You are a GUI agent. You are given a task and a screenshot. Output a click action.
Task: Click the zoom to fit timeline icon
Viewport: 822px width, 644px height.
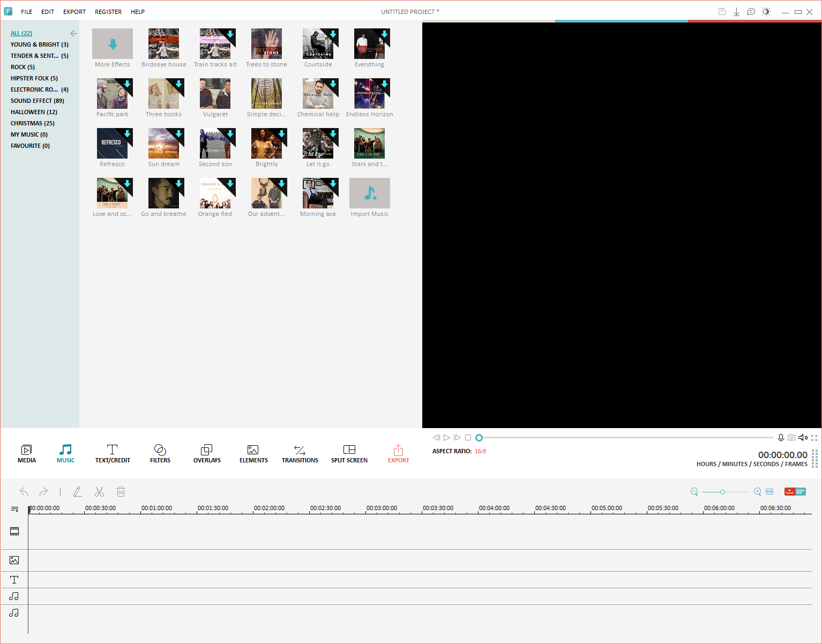pyautogui.click(x=769, y=492)
